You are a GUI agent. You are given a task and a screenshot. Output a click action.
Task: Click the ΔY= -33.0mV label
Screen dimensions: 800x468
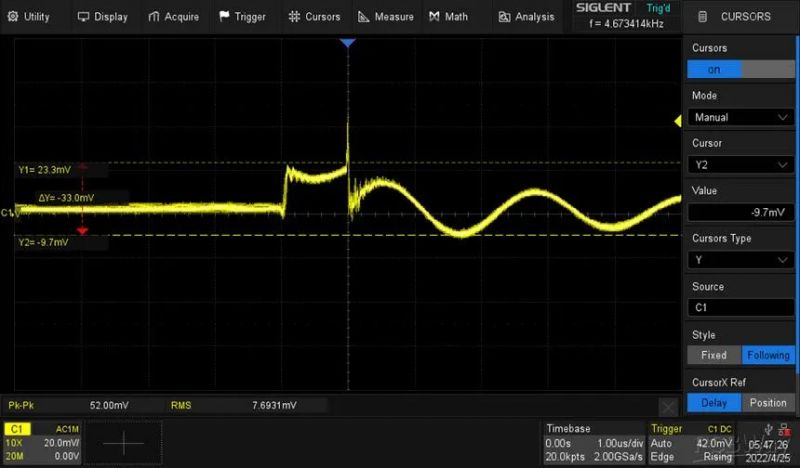(66, 198)
